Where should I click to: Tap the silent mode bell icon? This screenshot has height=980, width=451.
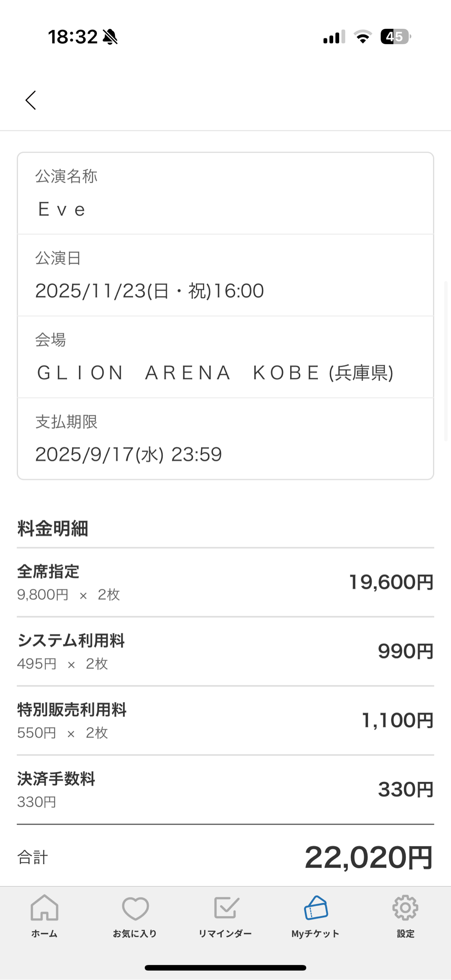(x=110, y=37)
